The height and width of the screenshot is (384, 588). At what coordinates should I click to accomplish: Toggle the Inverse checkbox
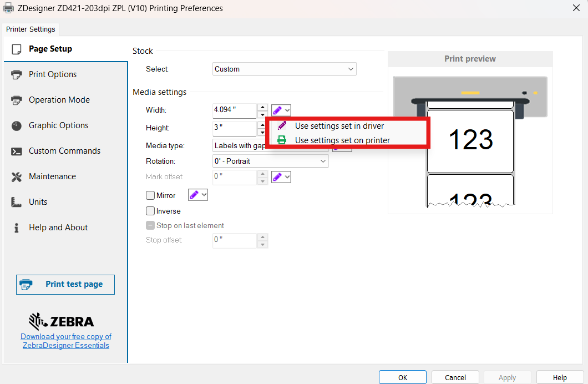click(x=150, y=211)
